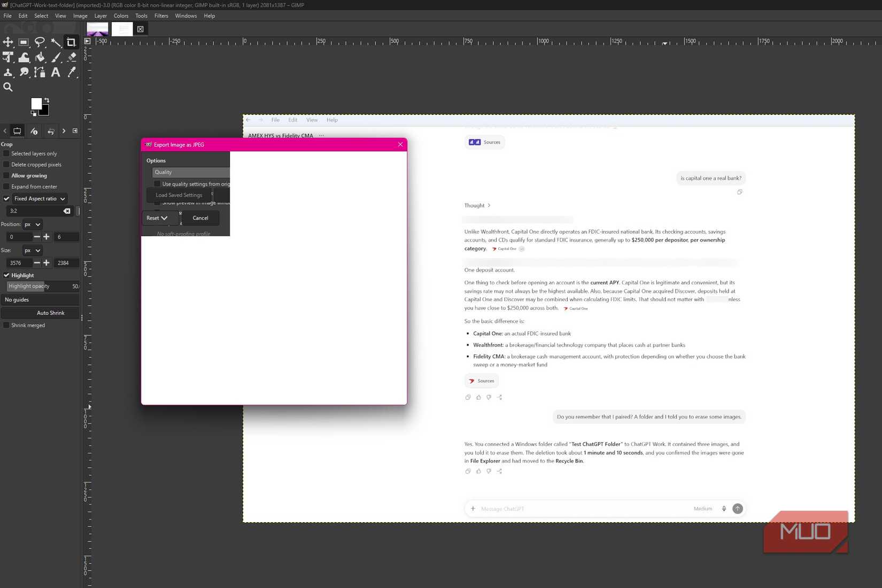Open the File menu
Image resolution: width=882 pixels, height=588 pixels.
[7, 16]
